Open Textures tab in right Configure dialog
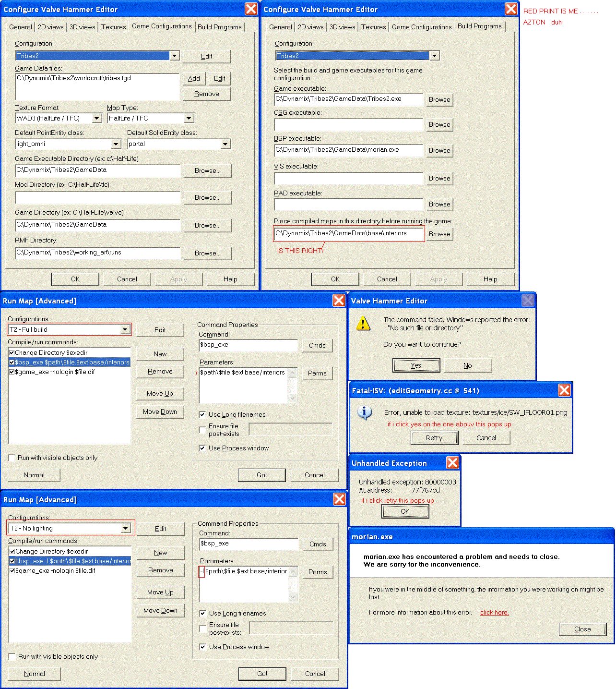 (x=374, y=27)
